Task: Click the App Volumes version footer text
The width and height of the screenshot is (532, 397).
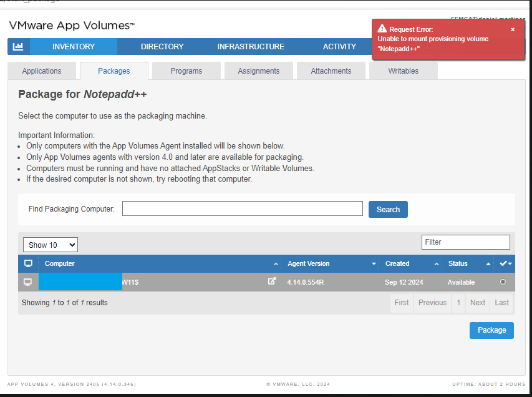Action: 72,384
